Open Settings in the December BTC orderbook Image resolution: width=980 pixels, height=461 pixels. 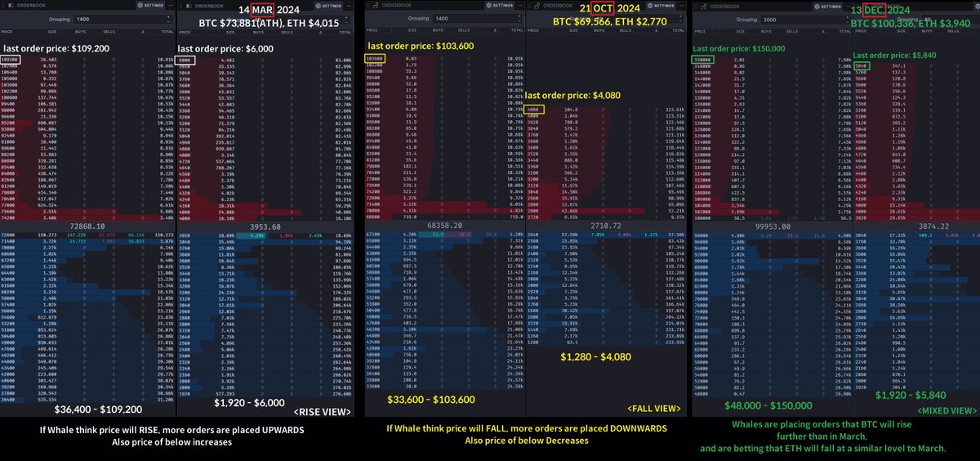click(x=829, y=6)
